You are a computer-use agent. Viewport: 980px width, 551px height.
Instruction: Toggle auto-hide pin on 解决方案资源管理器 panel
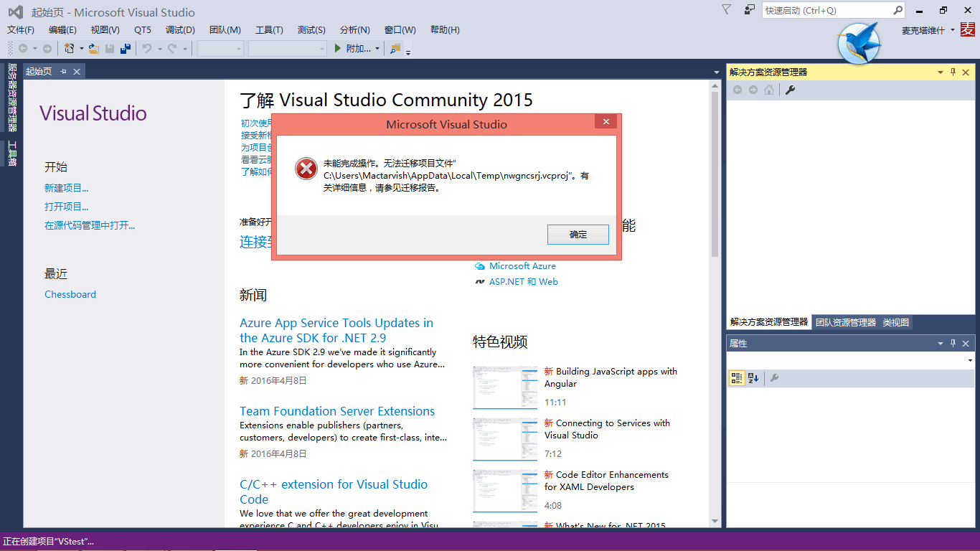click(x=953, y=72)
